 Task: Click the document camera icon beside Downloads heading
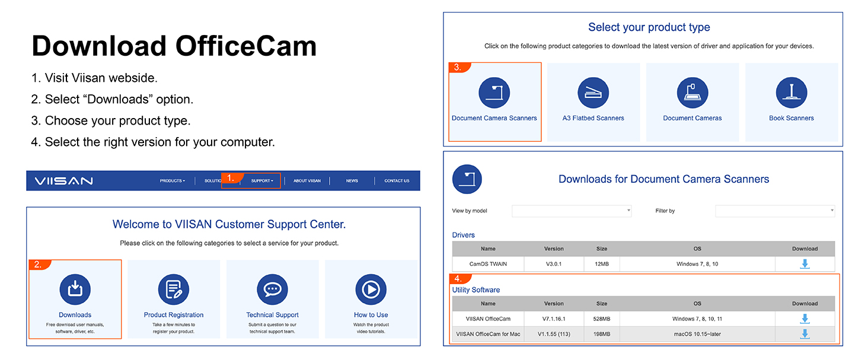tap(467, 179)
